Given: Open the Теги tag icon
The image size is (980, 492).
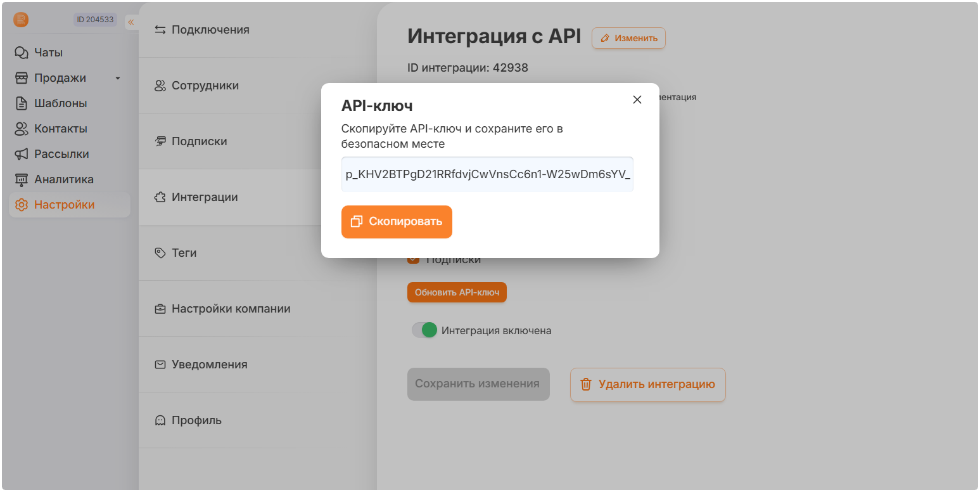Looking at the screenshot, I should 160,252.
